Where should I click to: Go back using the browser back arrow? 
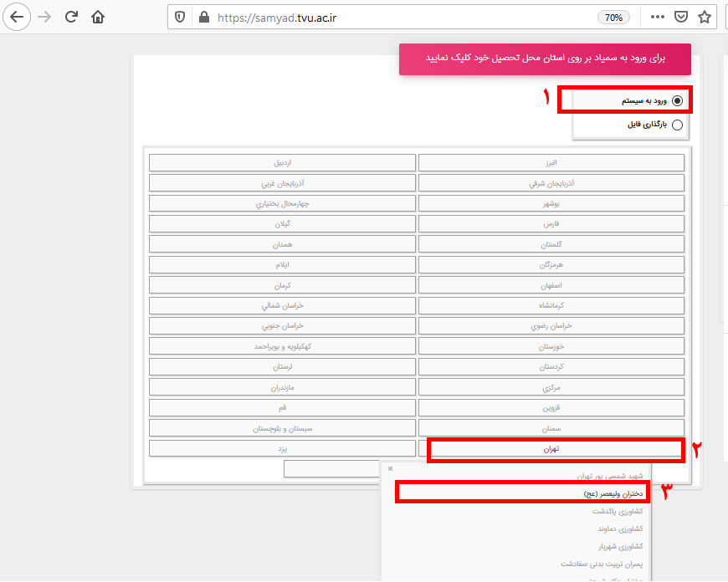17,18
